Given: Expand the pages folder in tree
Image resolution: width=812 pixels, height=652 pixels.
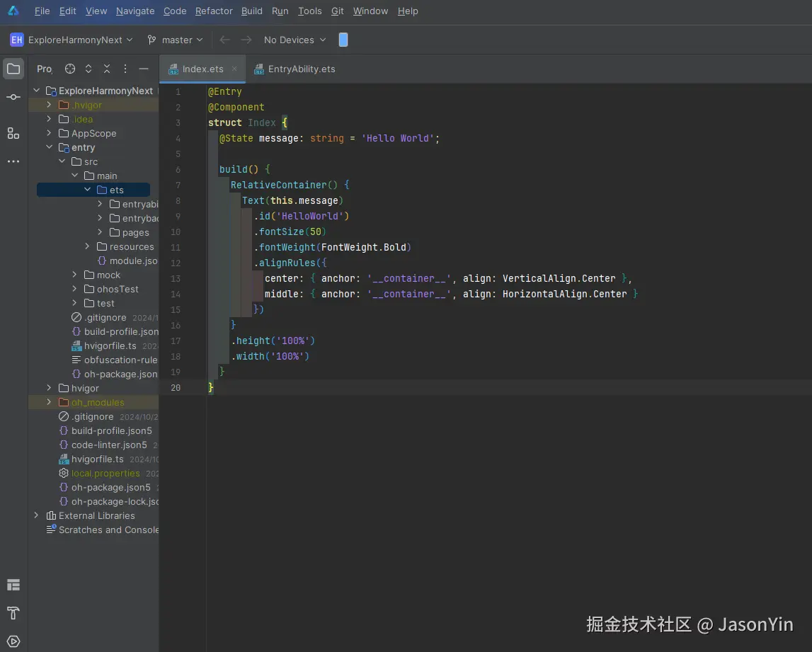Looking at the screenshot, I should click(x=101, y=232).
